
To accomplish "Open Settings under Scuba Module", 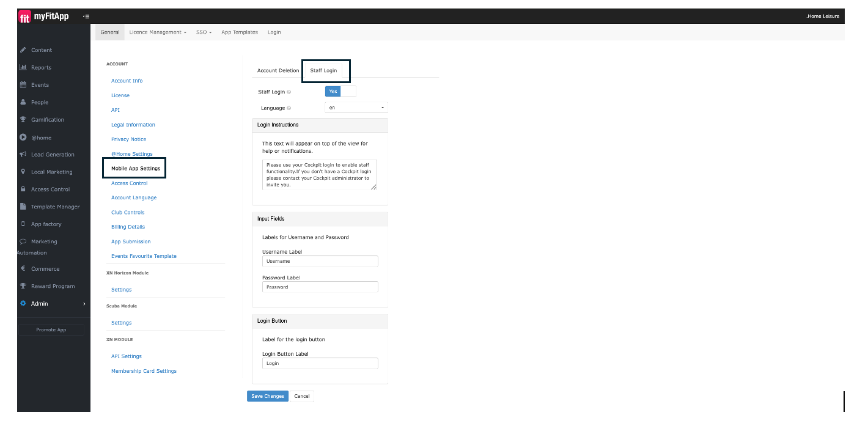I will click(122, 323).
